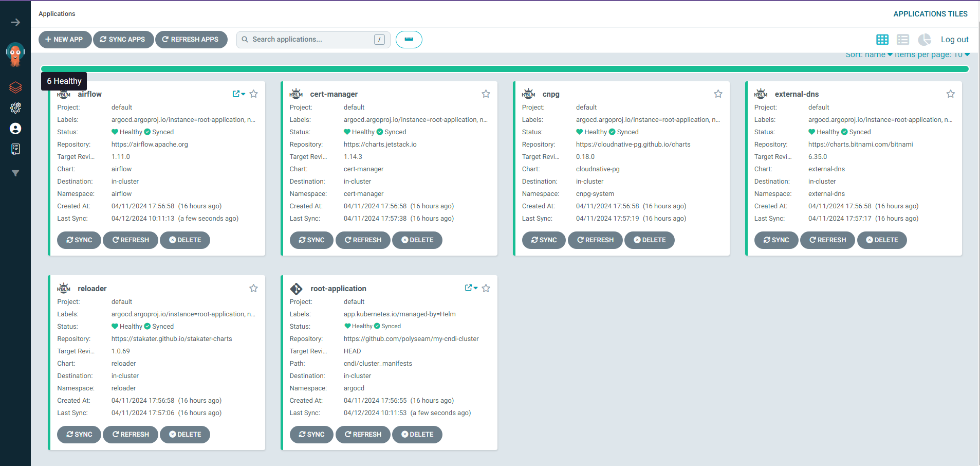Click the Applications breadcrumb
Viewport: 980px width, 466px height.
point(57,14)
